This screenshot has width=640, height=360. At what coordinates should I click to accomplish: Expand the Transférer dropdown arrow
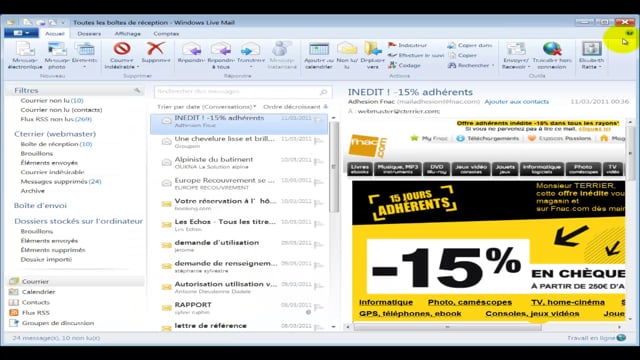point(251,67)
